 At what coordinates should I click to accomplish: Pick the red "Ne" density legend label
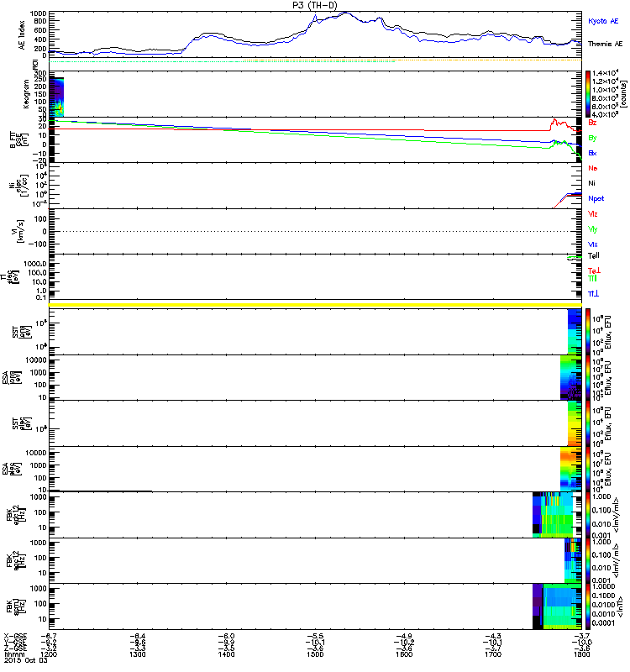[592, 168]
